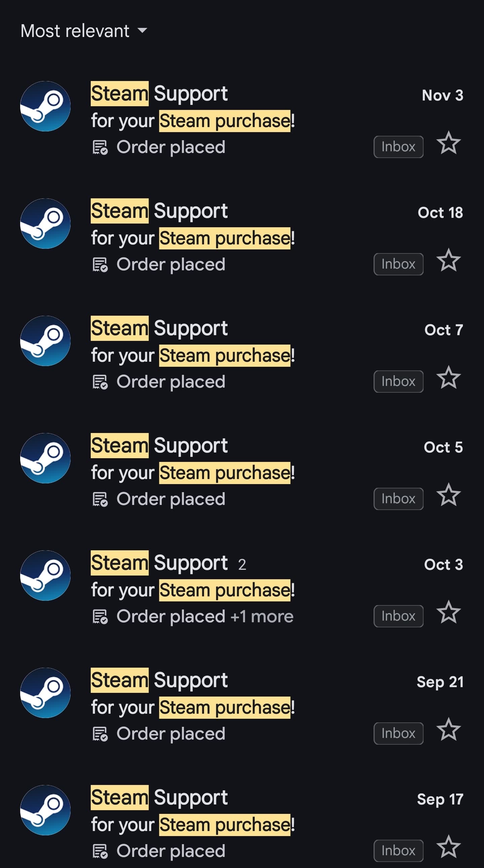Viewport: 484px width, 868px height.
Task: Star the Oct 18 Steam email
Action: point(448,260)
